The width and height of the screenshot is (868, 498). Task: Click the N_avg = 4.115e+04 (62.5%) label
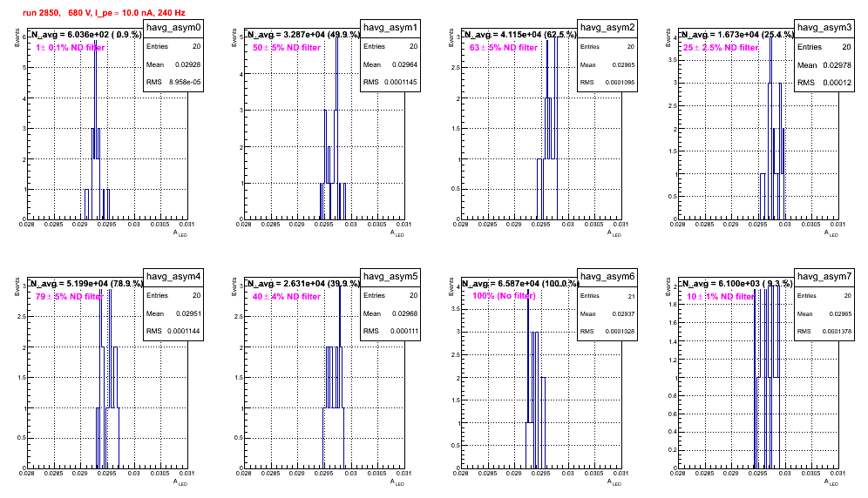click(520, 34)
